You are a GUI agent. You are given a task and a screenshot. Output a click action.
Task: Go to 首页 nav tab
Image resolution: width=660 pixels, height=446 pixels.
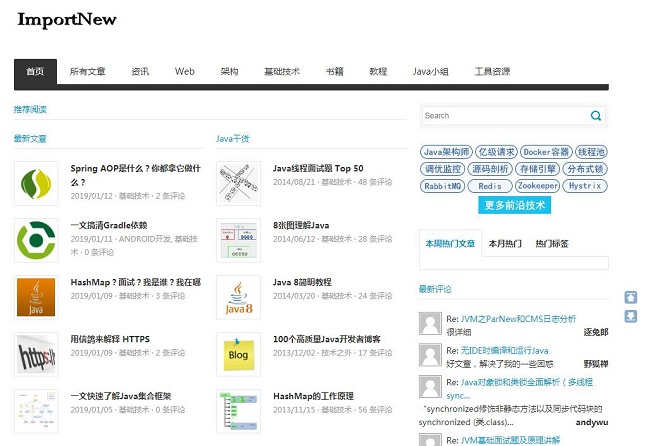(35, 72)
